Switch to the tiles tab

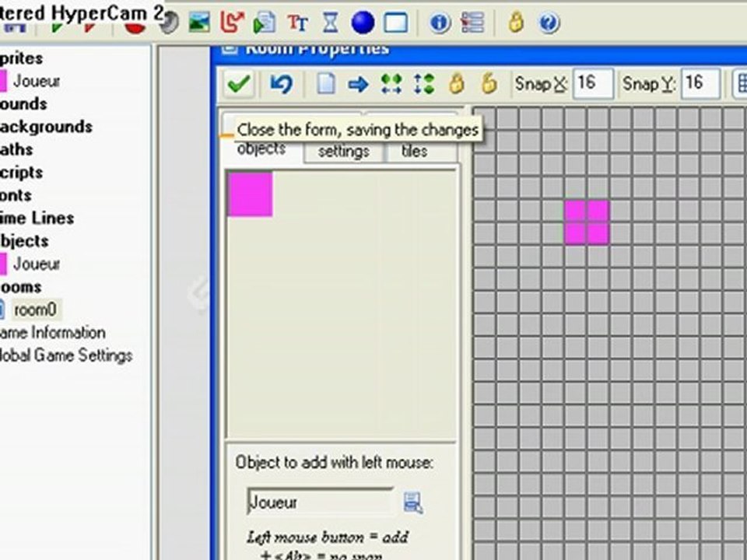coord(415,152)
